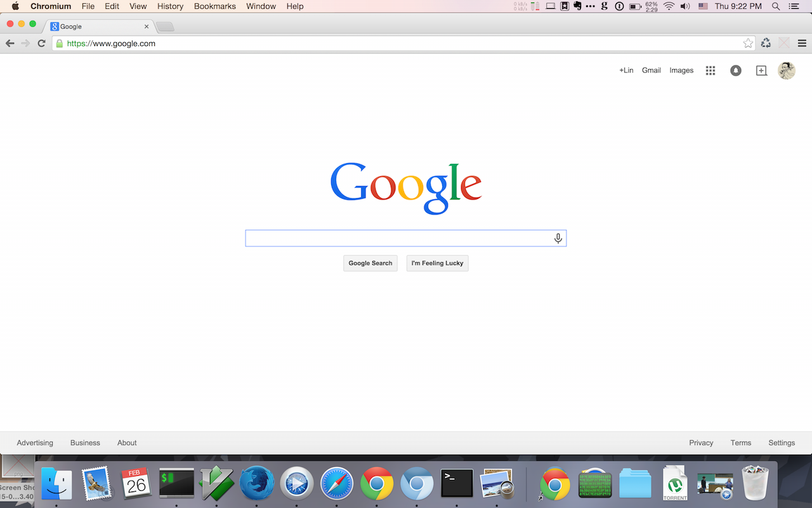Open the Help menu
Image resolution: width=812 pixels, height=508 pixels.
pyautogui.click(x=295, y=6)
